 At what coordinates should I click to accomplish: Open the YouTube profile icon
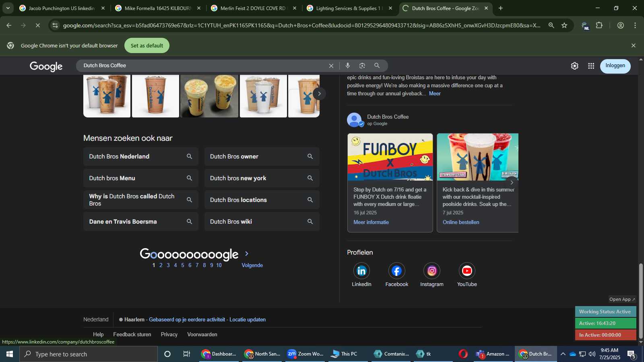467,271
